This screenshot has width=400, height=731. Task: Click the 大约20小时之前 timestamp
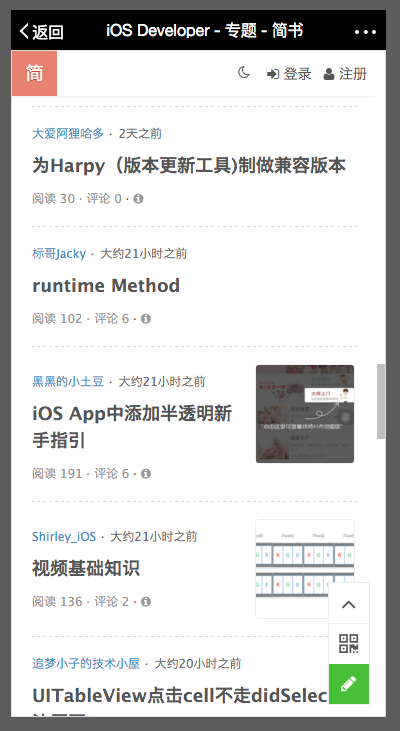coord(198,663)
